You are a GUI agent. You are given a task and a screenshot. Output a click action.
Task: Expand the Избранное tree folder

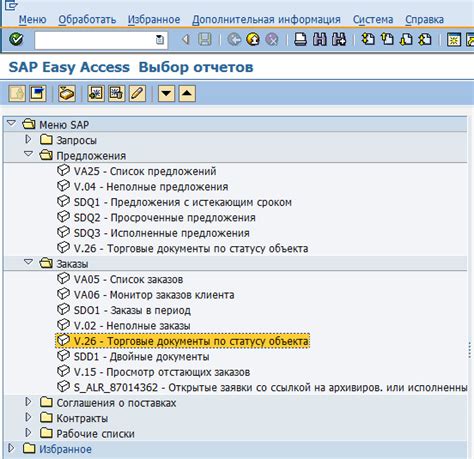11,448
